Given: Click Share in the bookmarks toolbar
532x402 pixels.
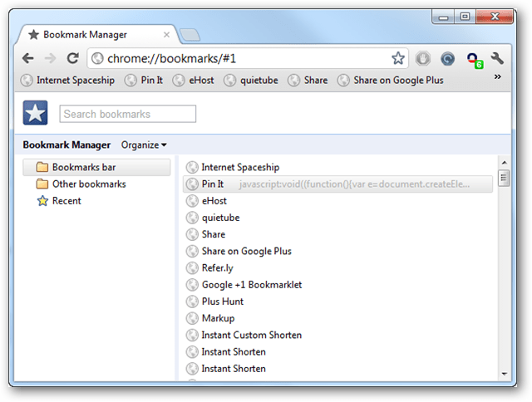Looking at the screenshot, I should [x=308, y=81].
